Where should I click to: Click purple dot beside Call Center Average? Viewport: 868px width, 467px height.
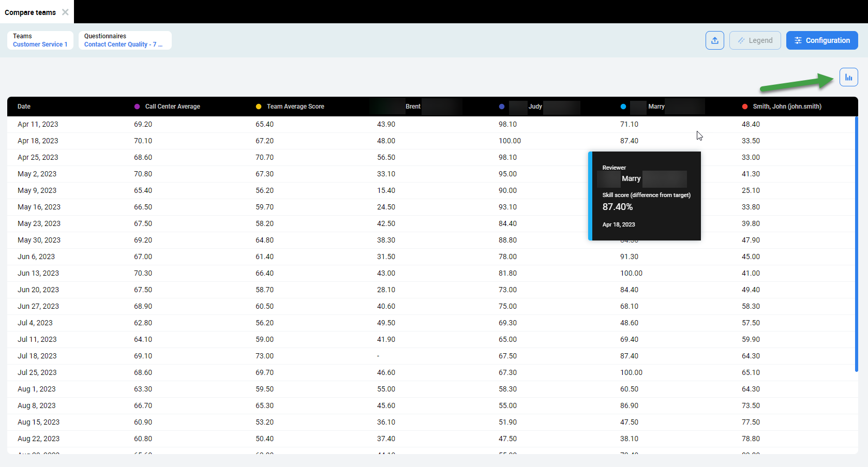(x=137, y=107)
